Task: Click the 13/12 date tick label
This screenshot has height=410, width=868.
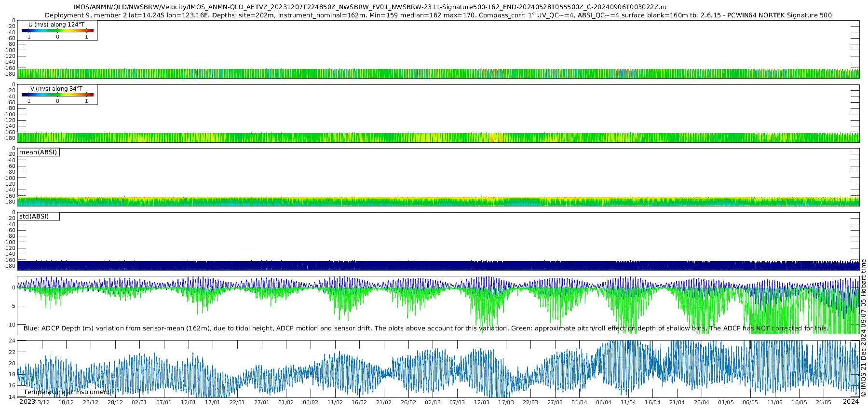Action: coord(42,403)
